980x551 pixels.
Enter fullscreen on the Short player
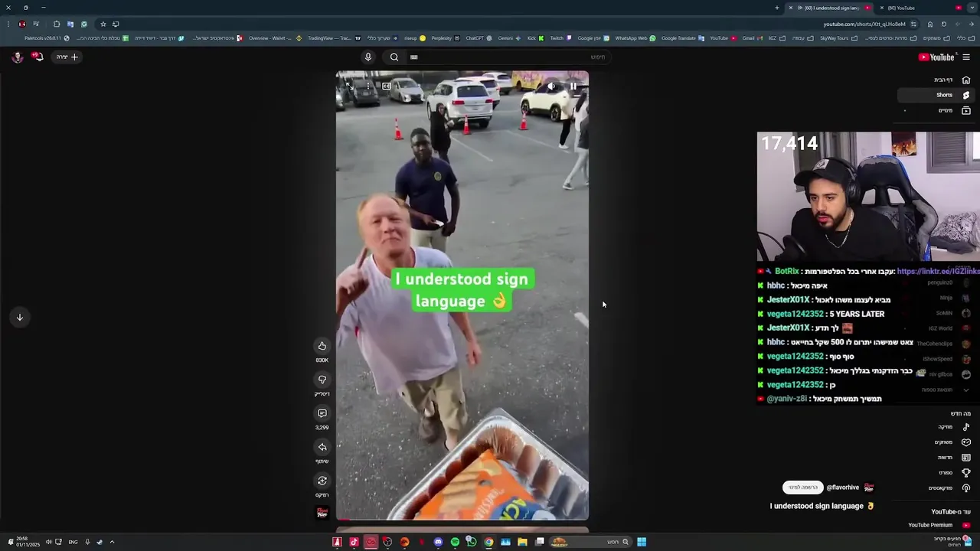click(x=350, y=86)
